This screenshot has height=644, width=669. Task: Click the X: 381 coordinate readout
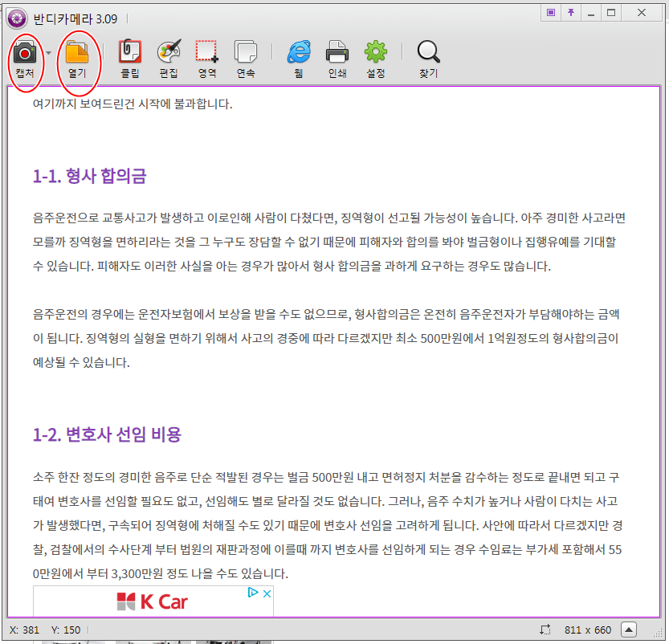click(x=24, y=630)
